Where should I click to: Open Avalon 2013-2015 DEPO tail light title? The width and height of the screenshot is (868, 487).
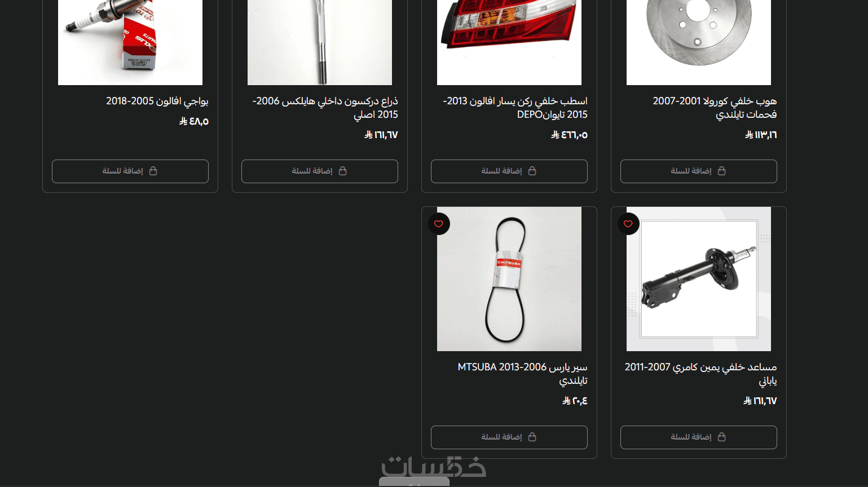(515, 108)
